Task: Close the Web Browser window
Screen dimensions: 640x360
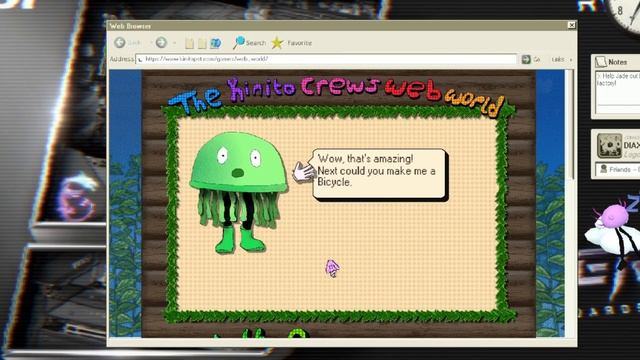Action: pyautogui.click(x=571, y=25)
